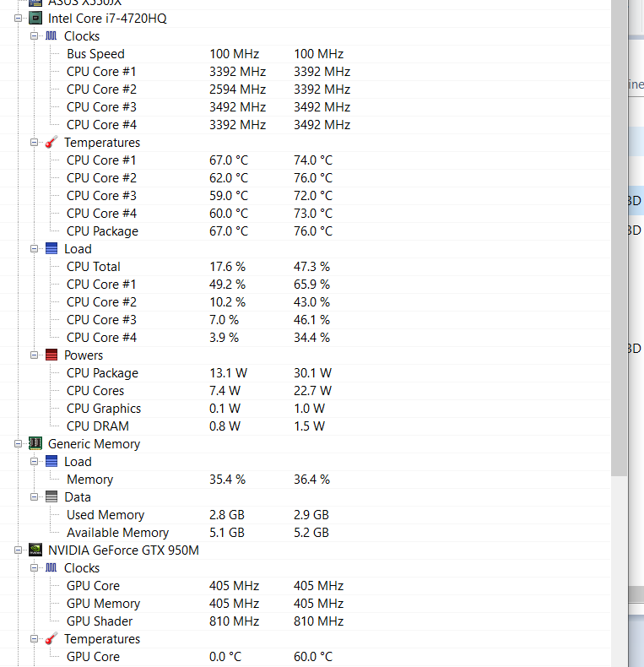Collapse the CPU Load group

coord(34,249)
